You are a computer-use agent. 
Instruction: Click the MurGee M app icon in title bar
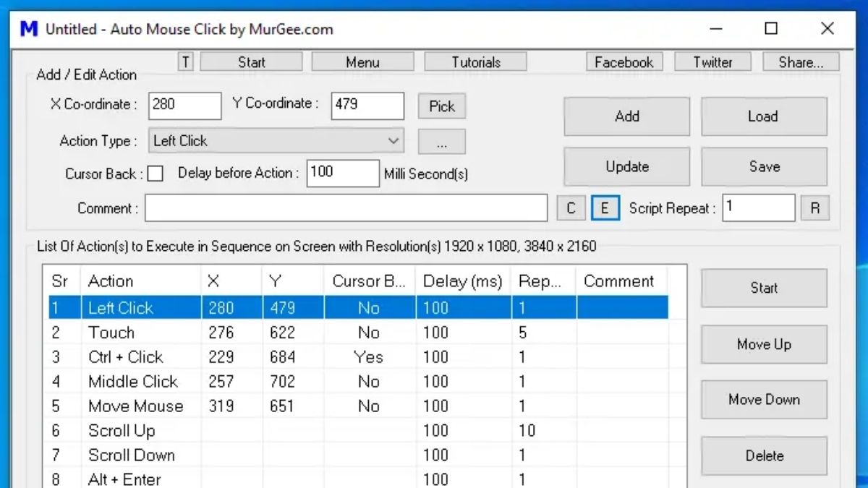point(29,29)
